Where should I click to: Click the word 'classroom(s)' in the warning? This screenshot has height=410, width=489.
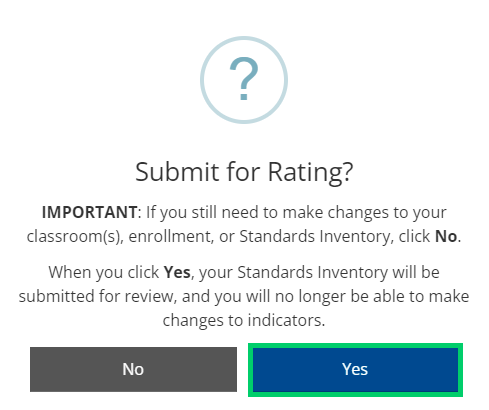coord(75,237)
